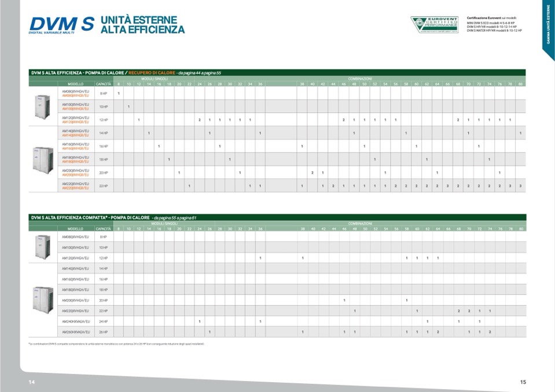The width and height of the screenshot is (555, 392).
Task: Select the AM240HXVAGH/EU model row label
Action: 76,321
